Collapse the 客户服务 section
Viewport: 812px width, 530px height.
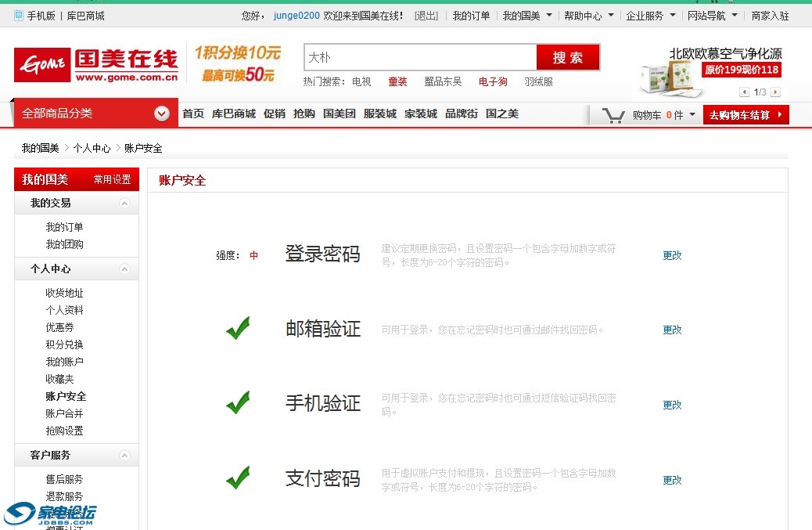coord(124,456)
